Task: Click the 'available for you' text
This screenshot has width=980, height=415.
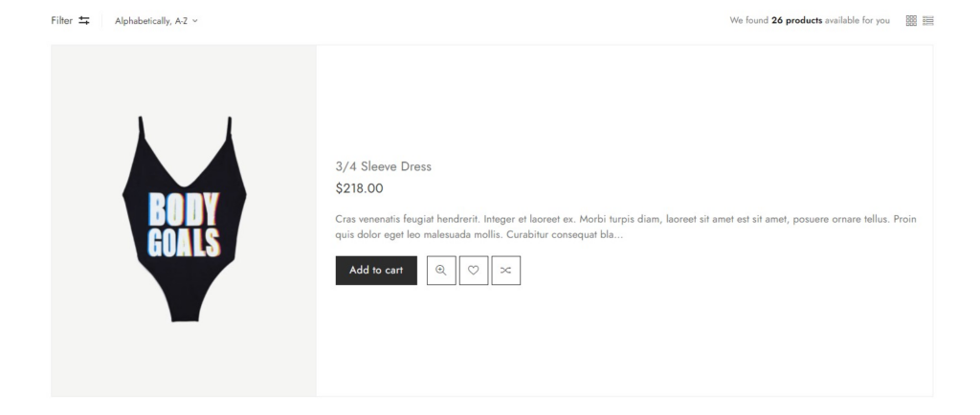Action: tap(857, 21)
